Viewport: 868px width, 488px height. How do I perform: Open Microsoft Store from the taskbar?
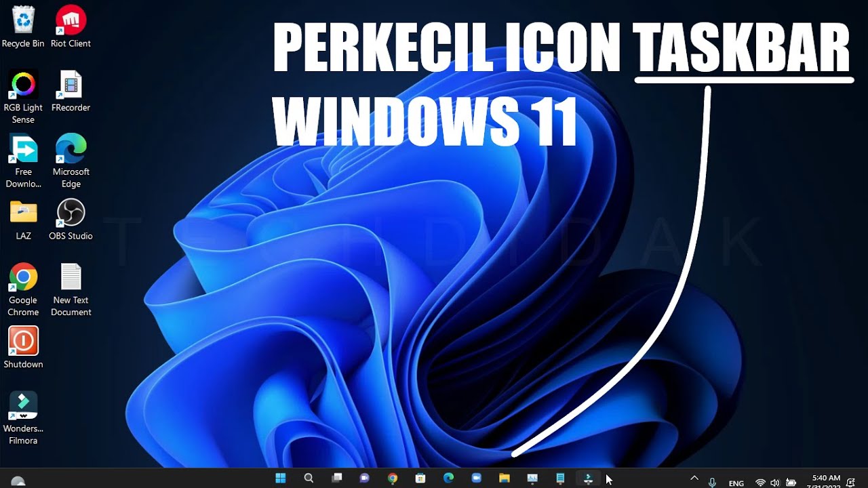(420, 479)
